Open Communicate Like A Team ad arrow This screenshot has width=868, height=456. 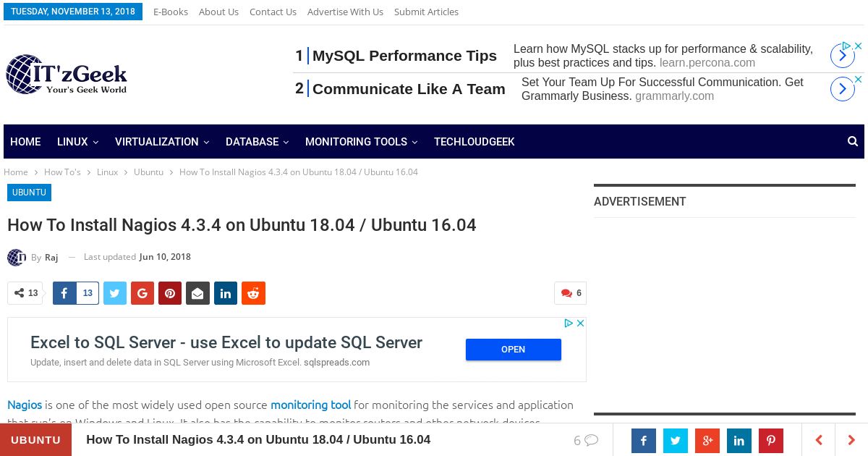(842, 89)
